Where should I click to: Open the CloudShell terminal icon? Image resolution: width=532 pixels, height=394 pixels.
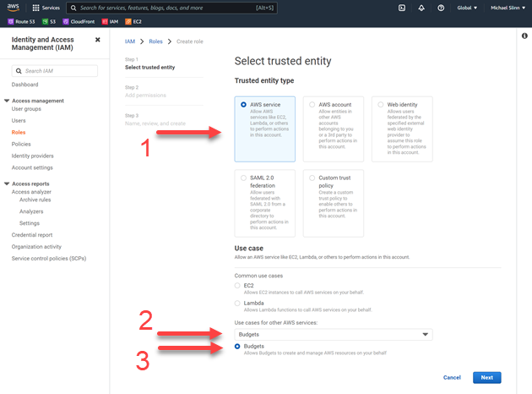(x=402, y=8)
